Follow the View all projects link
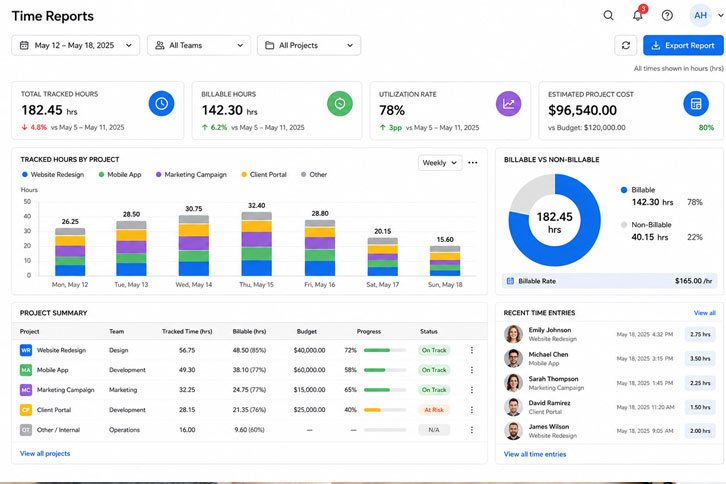Viewport: 726px width, 484px height. [45, 453]
